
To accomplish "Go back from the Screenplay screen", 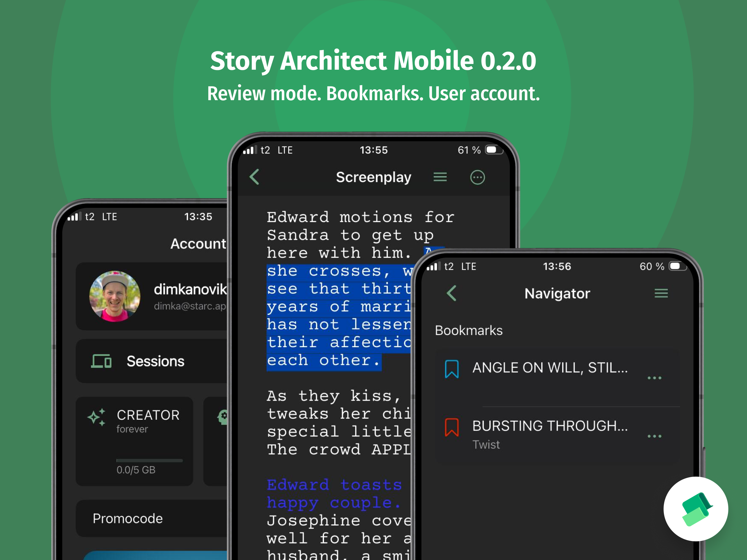I will [x=254, y=177].
